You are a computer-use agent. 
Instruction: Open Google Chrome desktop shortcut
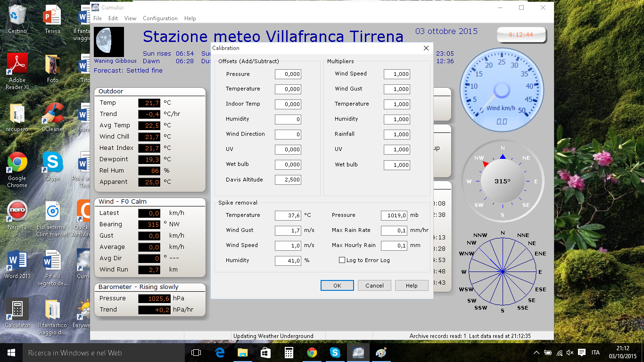click(17, 163)
